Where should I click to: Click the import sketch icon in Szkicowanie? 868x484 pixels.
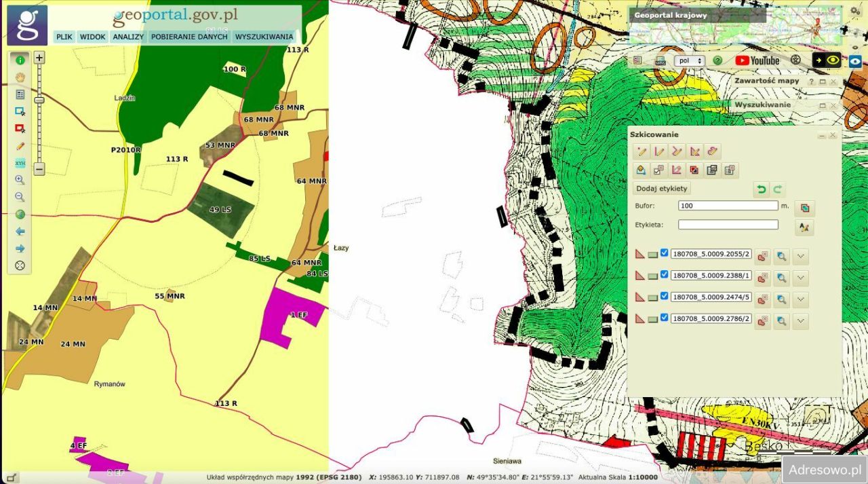click(642, 170)
